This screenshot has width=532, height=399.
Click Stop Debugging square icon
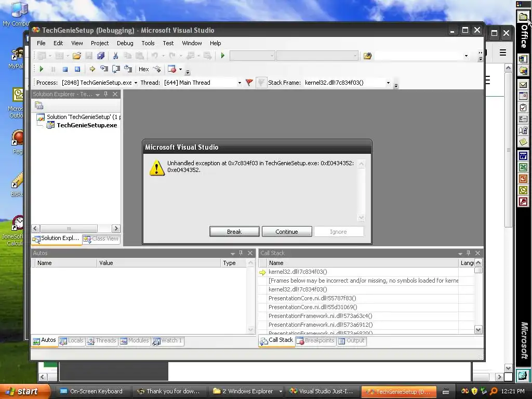point(65,69)
